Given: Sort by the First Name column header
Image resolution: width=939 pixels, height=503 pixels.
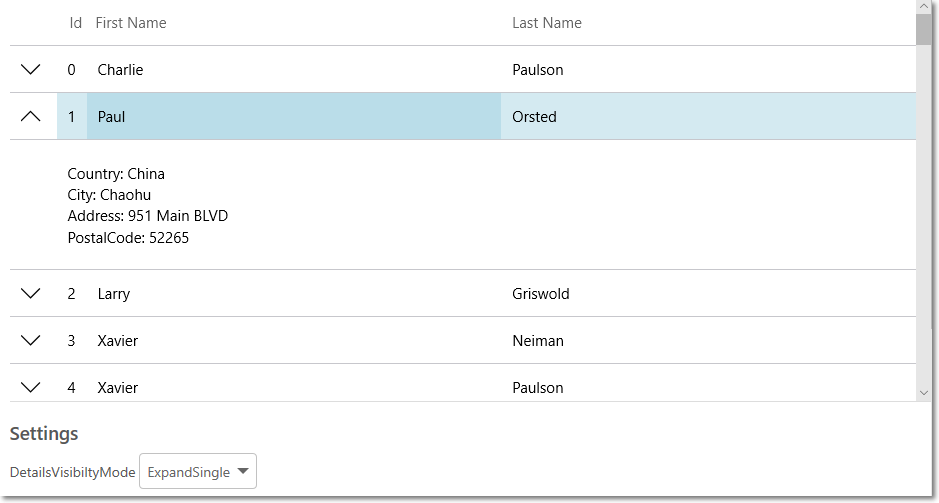Looking at the screenshot, I should coord(131,23).
